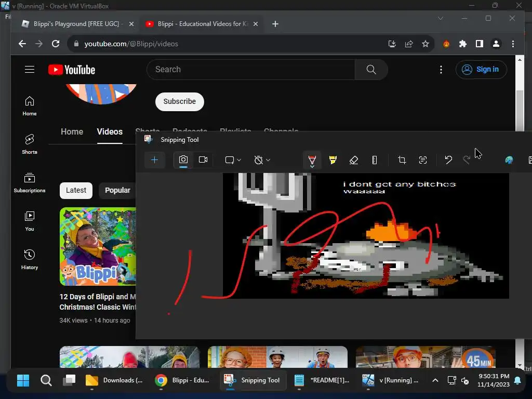532x399 pixels.
Task: Show hidden system tray icons
Action: [435, 380]
